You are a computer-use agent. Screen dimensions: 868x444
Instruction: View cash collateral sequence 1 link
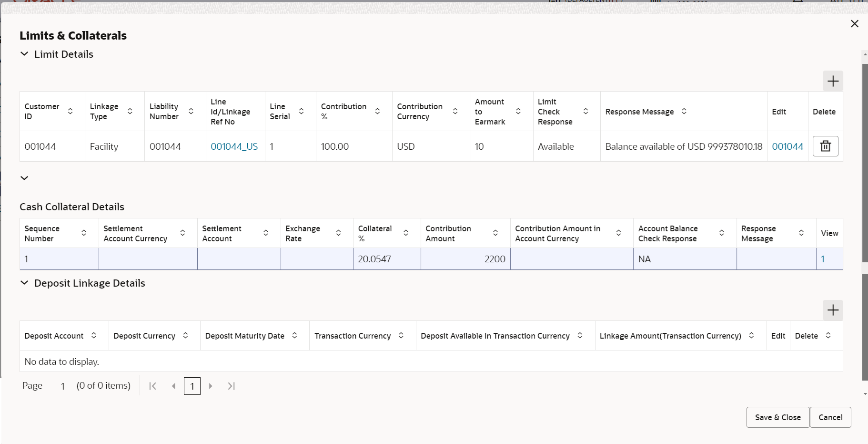click(x=823, y=259)
